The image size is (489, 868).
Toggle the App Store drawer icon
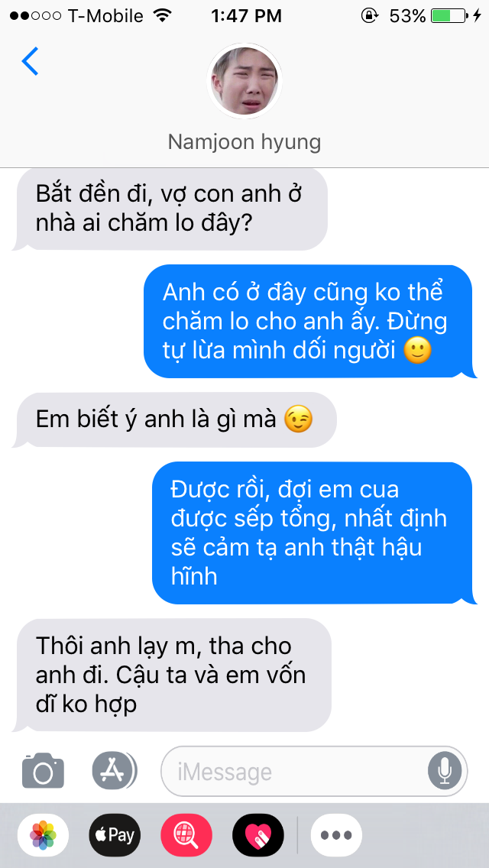tap(114, 770)
